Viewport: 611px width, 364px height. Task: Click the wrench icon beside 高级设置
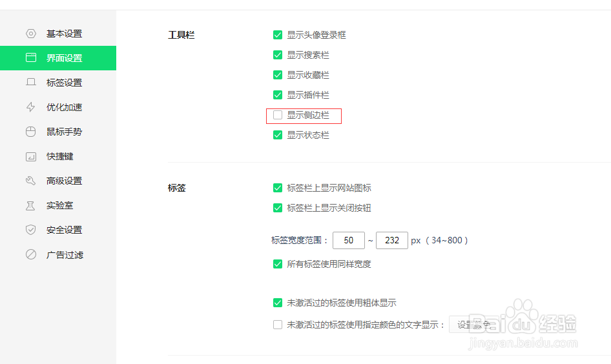tap(30, 181)
